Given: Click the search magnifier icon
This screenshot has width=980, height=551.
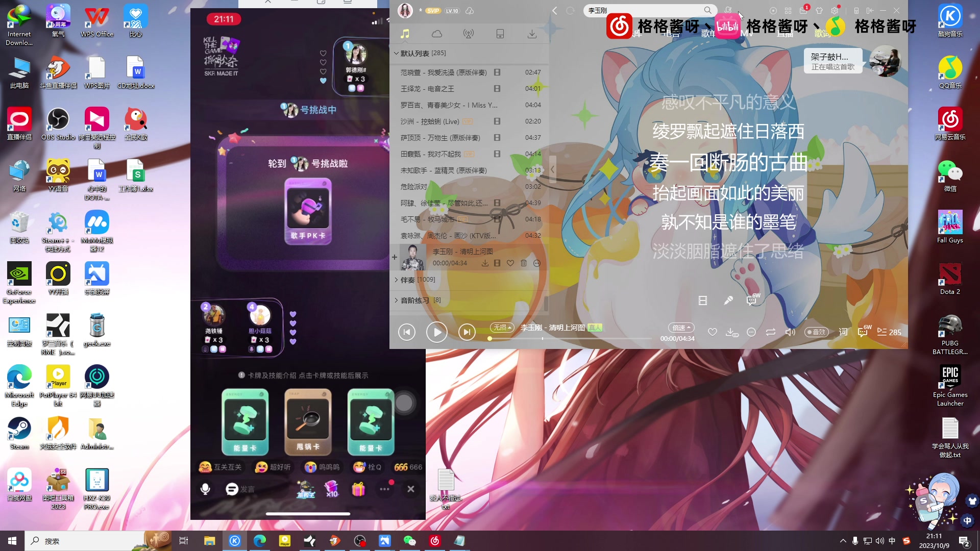Looking at the screenshot, I should click(x=707, y=10).
